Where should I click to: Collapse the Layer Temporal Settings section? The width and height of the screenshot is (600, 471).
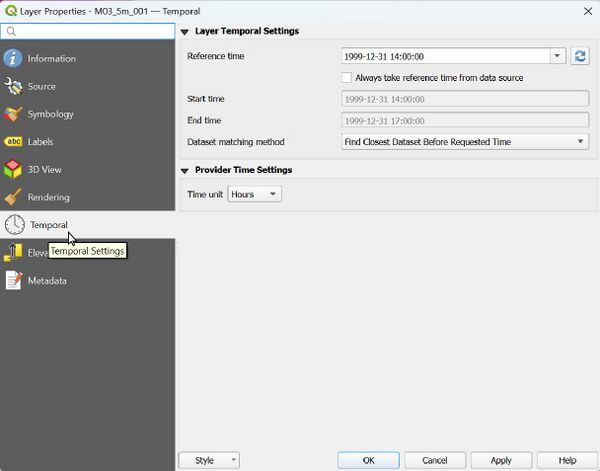[x=185, y=31]
